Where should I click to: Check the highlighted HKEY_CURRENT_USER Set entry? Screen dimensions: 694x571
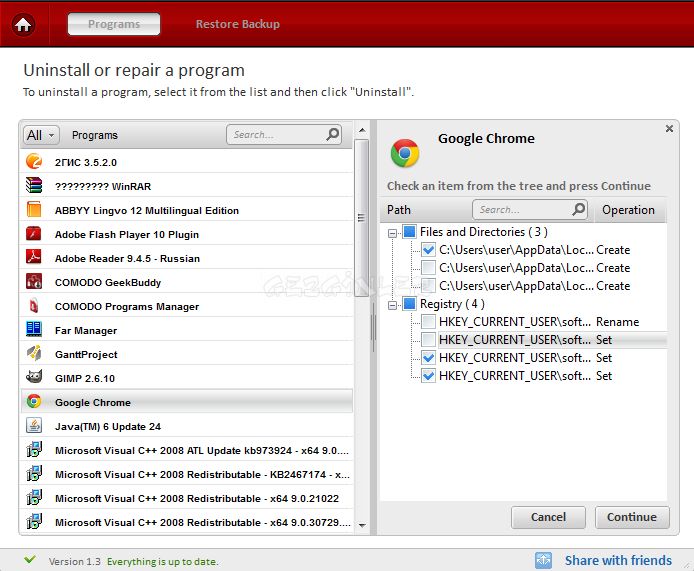pyautogui.click(x=428, y=340)
